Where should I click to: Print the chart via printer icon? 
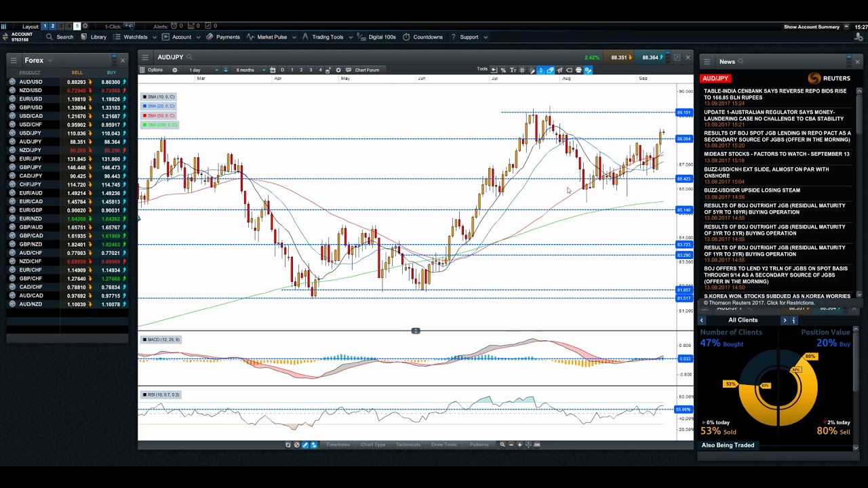[x=578, y=70]
